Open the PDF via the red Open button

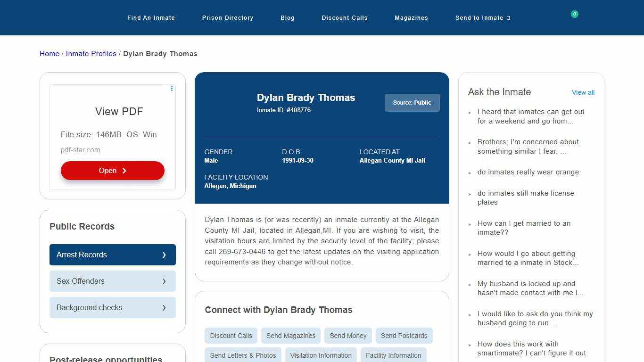coord(112,171)
